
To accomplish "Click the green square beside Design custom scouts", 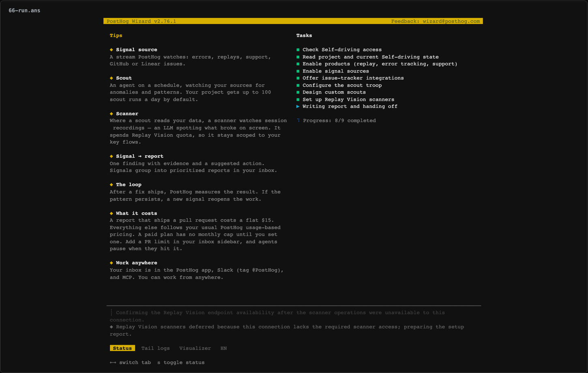I will pos(298,92).
